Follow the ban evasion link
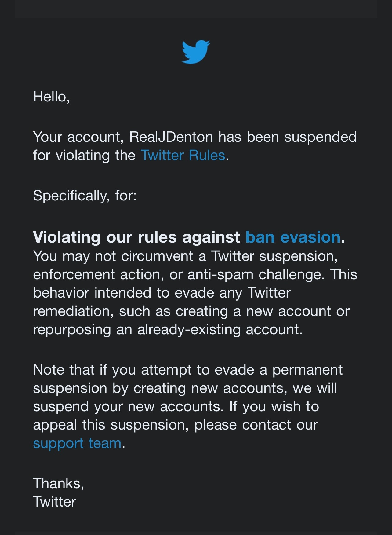Viewport: 392px width, 535px height. tap(293, 237)
